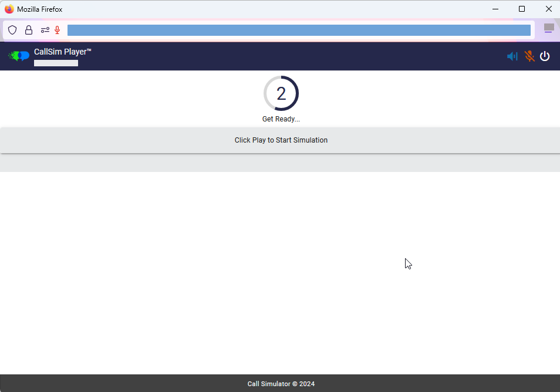Click the Click Play to Start Simulation bar

(x=281, y=140)
